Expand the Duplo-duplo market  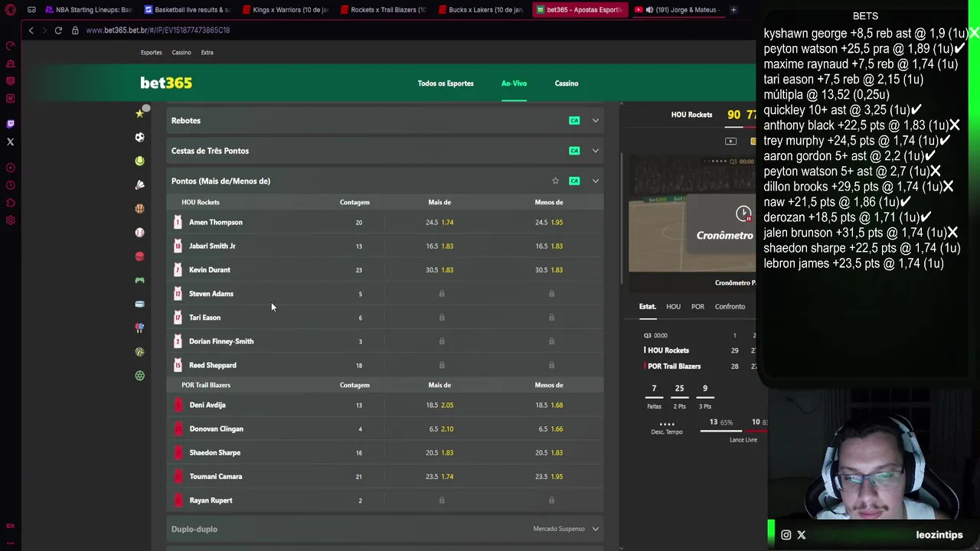click(x=596, y=529)
